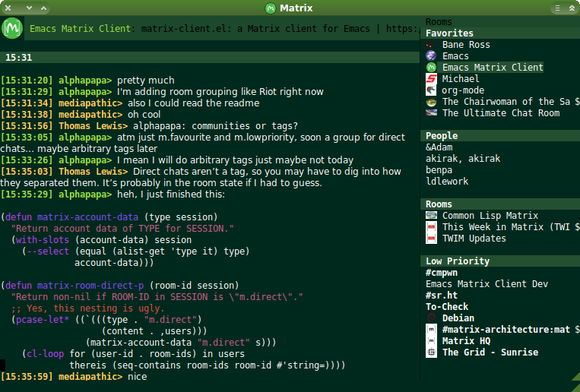Click Michael's avatar icon
The width and height of the screenshot is (580, 392).
pos(431,79)
